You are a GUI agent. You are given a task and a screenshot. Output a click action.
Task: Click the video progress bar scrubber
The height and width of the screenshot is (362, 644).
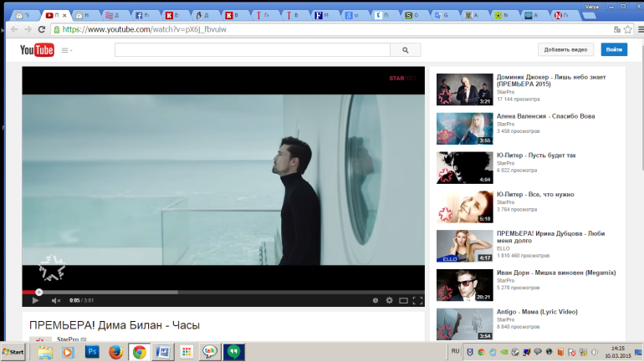pyautogui.click(x=39, y=293)
